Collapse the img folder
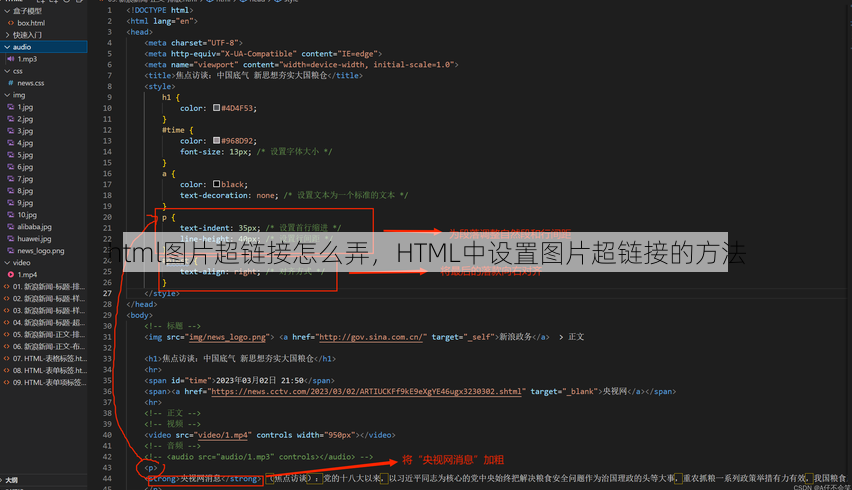The height and width of the screenshot is (490, 852). coord(7,95)
